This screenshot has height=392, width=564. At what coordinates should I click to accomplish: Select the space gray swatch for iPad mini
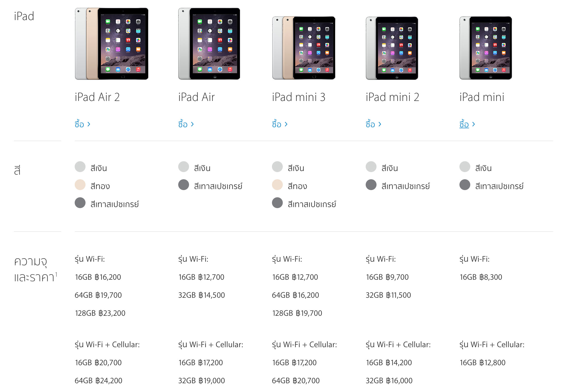465,185
